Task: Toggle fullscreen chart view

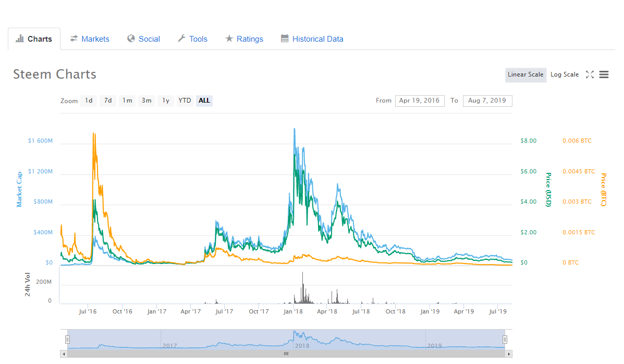Action: [x=590, y=74]
